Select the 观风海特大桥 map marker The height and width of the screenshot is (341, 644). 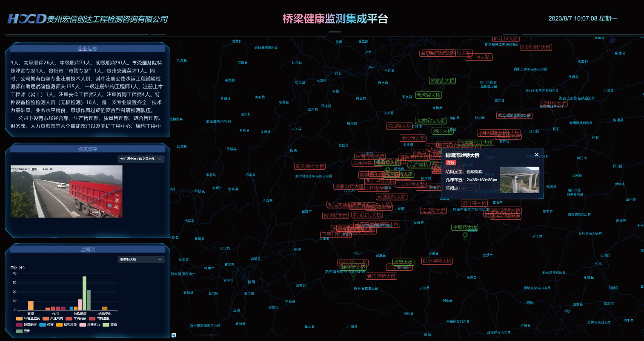(310, 166)
